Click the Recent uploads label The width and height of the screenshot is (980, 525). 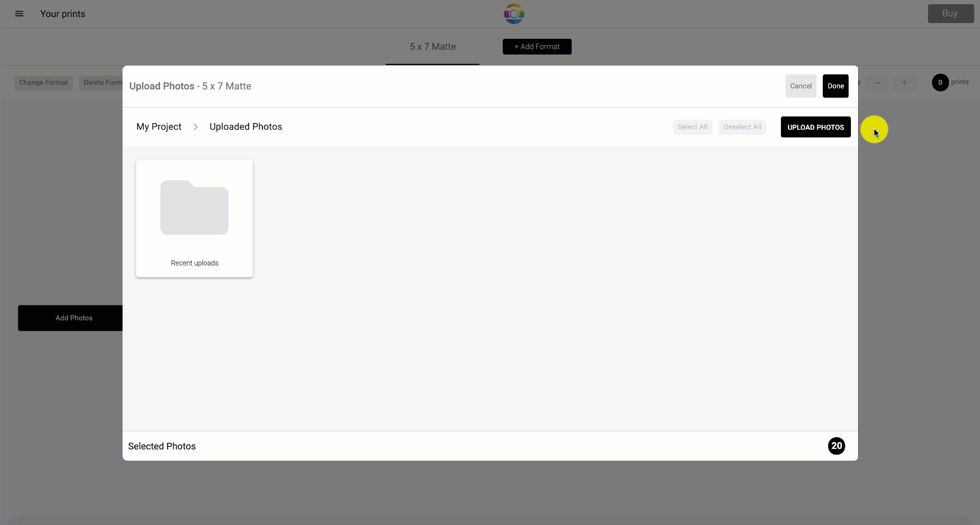click(194, 263)
